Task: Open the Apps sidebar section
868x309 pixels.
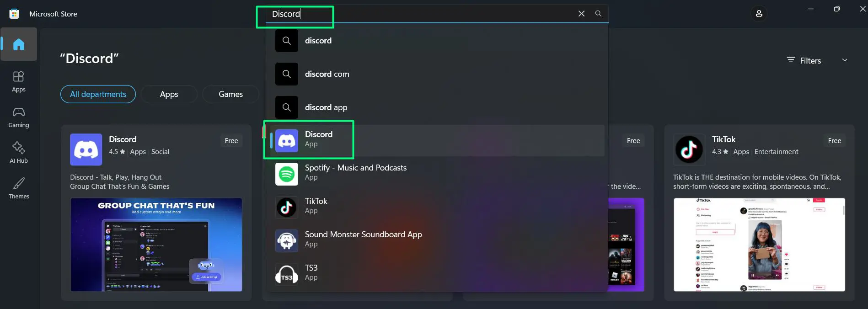Action: tap(19, 82)
